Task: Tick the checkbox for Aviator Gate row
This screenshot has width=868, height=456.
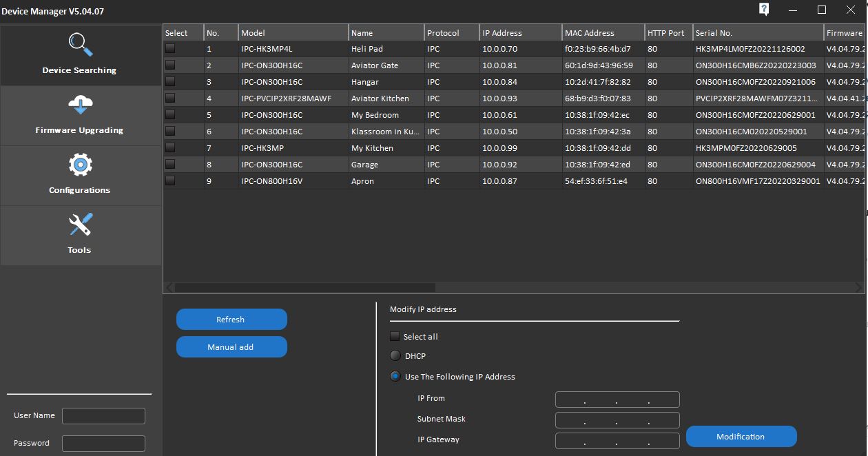Action: click(x=170, y=65)
